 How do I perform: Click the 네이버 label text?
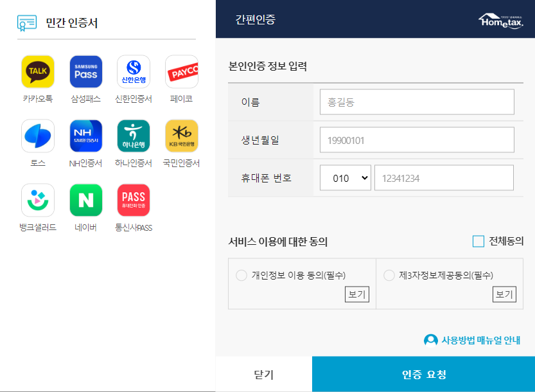tap(85, 227)
